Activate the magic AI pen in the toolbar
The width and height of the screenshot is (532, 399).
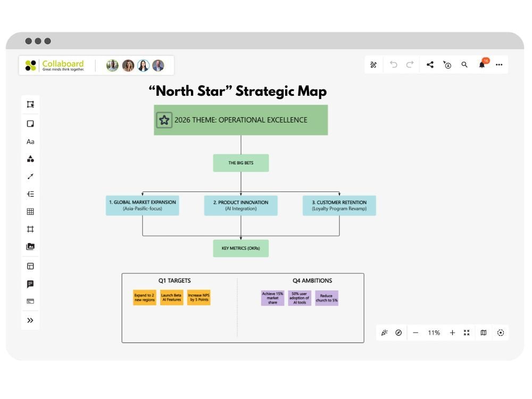point(373,64)
